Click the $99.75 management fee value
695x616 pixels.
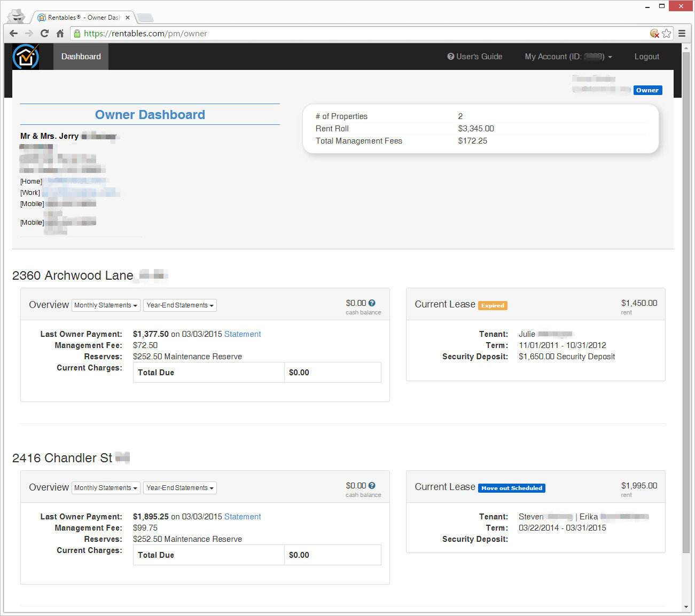145,528
